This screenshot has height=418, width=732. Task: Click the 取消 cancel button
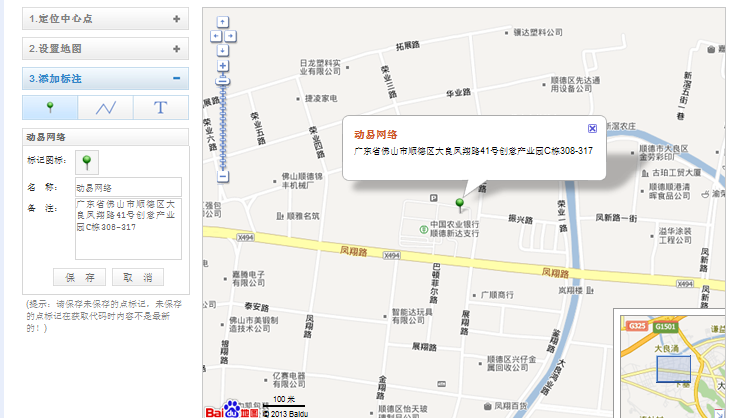[138, 277]
